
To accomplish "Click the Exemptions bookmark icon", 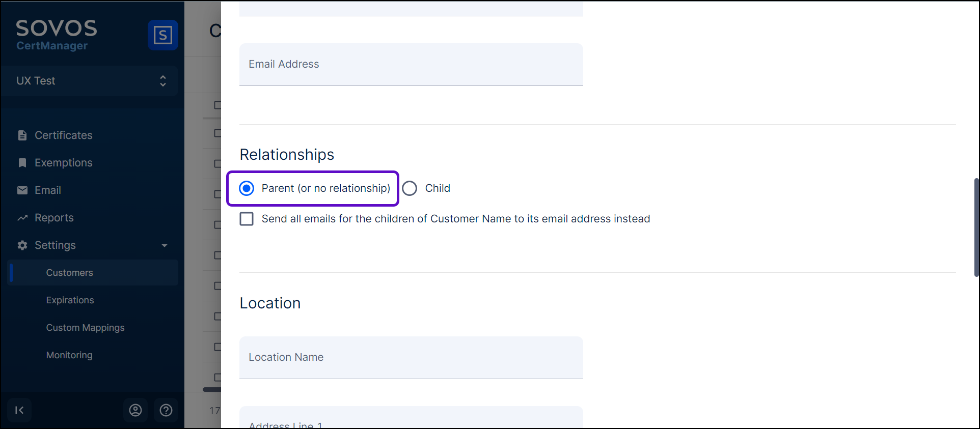I will point(22,163).
